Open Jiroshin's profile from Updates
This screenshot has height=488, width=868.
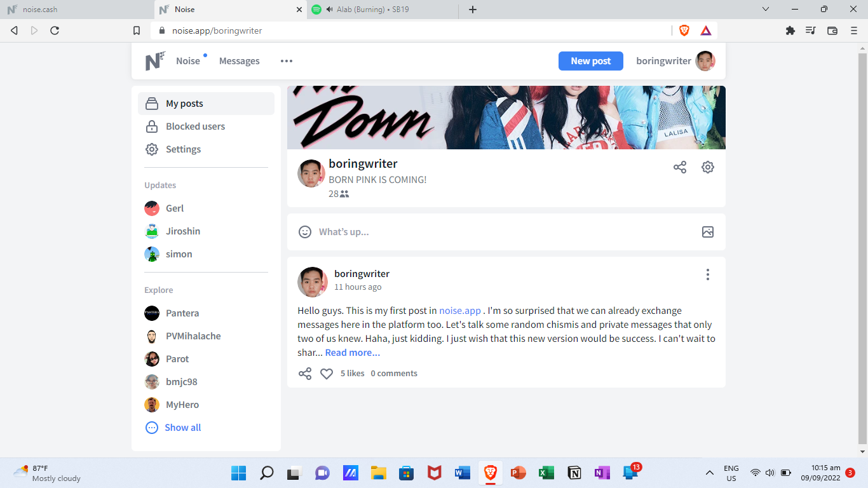pos(172,231)
